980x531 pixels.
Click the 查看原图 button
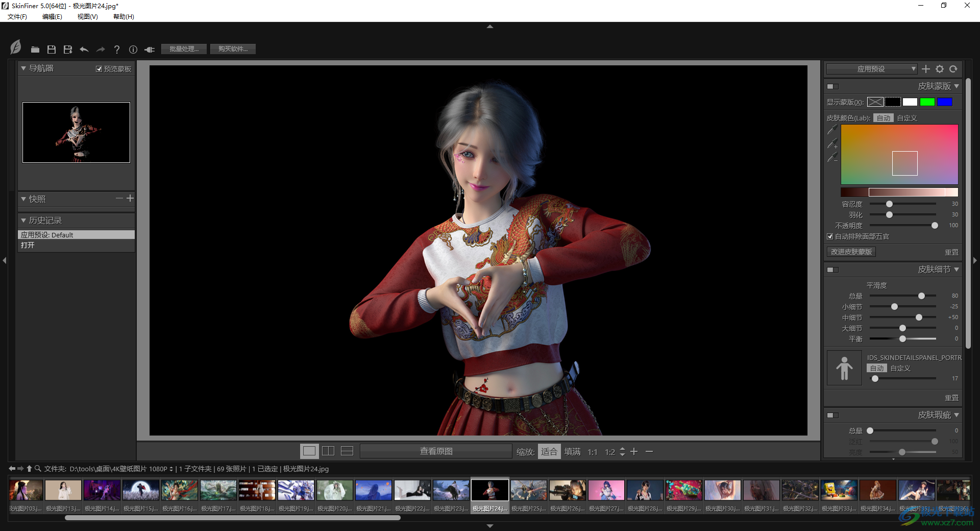point(436,451)
